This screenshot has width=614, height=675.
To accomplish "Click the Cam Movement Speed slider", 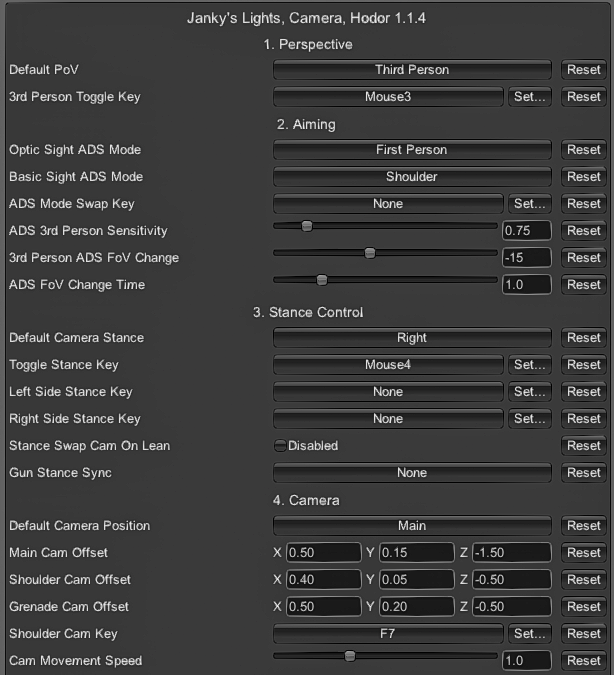I will pyautogui.click(x=385, y=656).
